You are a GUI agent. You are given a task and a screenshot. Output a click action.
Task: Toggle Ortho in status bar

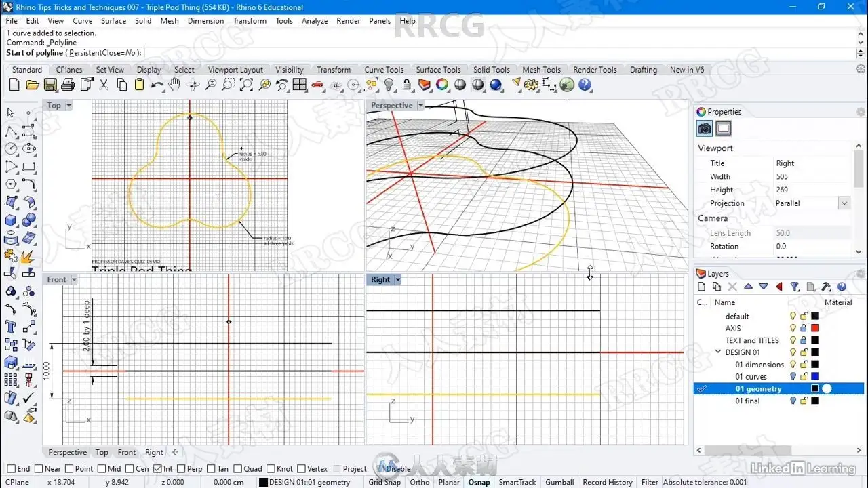(420, 483)
